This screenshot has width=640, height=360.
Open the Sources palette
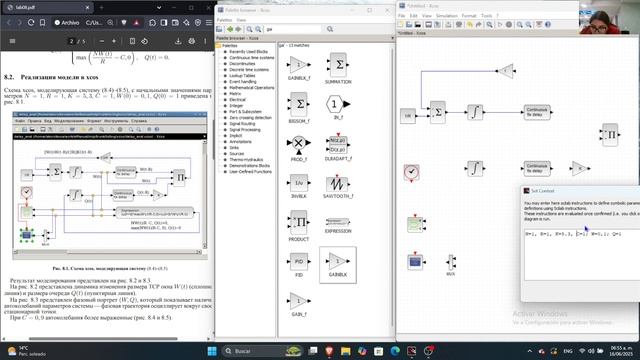click(x=236, y=153)
